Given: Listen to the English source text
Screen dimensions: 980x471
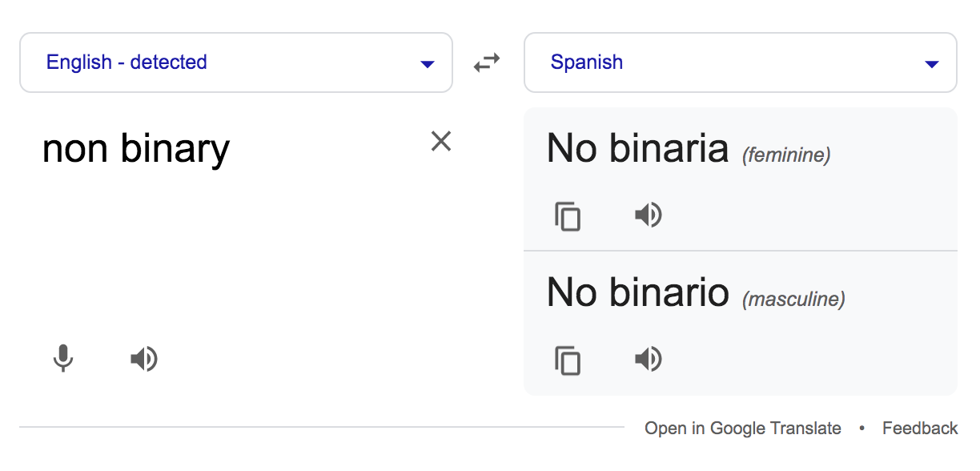Looking at the screenshot, I should [x=144, y=359].
